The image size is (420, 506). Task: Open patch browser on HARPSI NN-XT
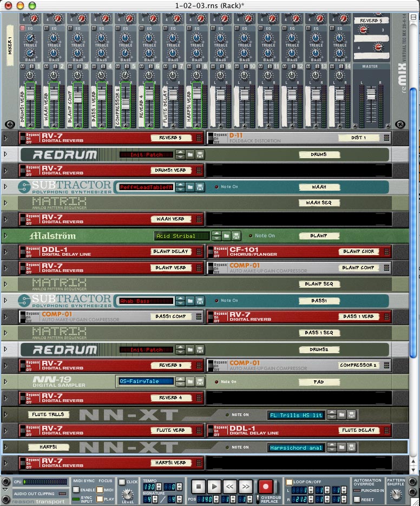coord(342,447)
